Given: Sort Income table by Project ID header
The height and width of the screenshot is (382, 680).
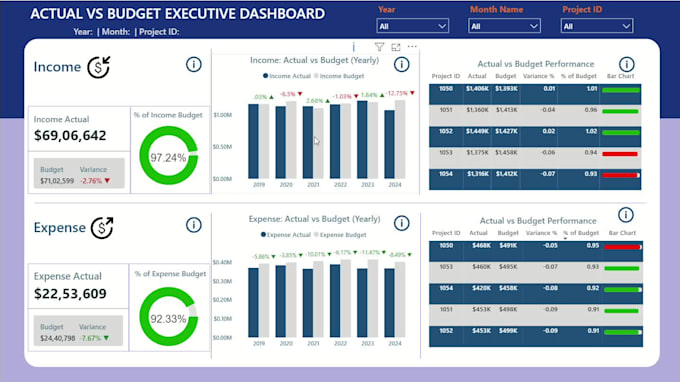Looking at the screenshot, I should click(x=445, y=76).
